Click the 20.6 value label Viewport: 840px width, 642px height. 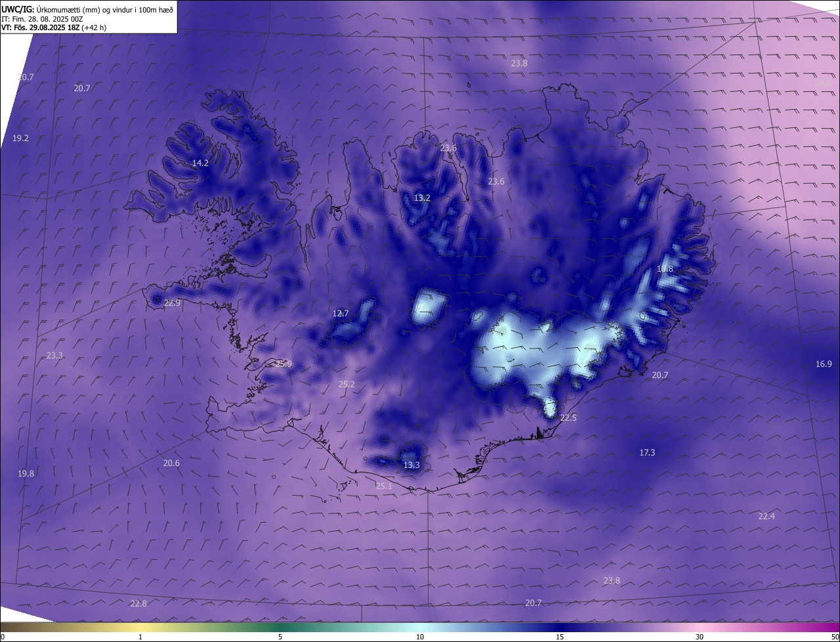point(171,463)
